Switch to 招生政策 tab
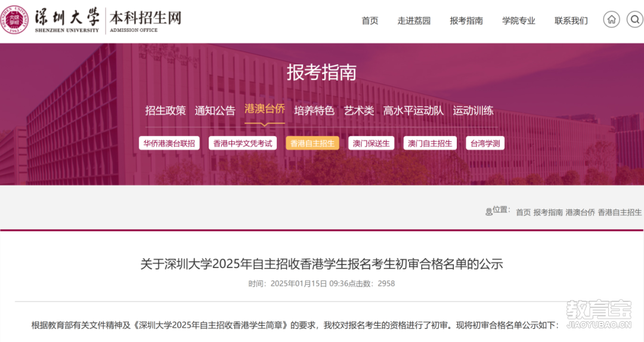Viewport: 644px width, 342px height. pos(166,110)
